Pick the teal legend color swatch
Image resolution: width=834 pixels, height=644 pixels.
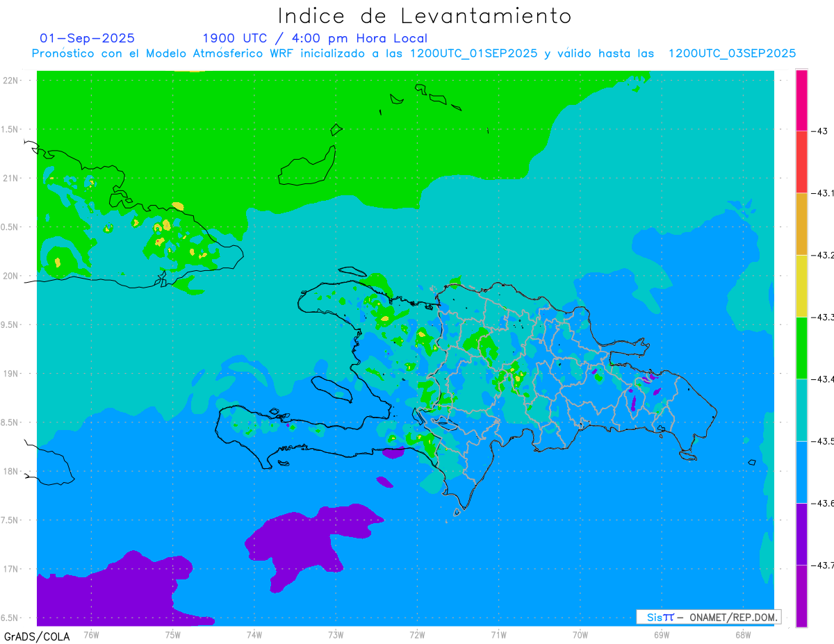pyautogui.click(x=801, y=410)
